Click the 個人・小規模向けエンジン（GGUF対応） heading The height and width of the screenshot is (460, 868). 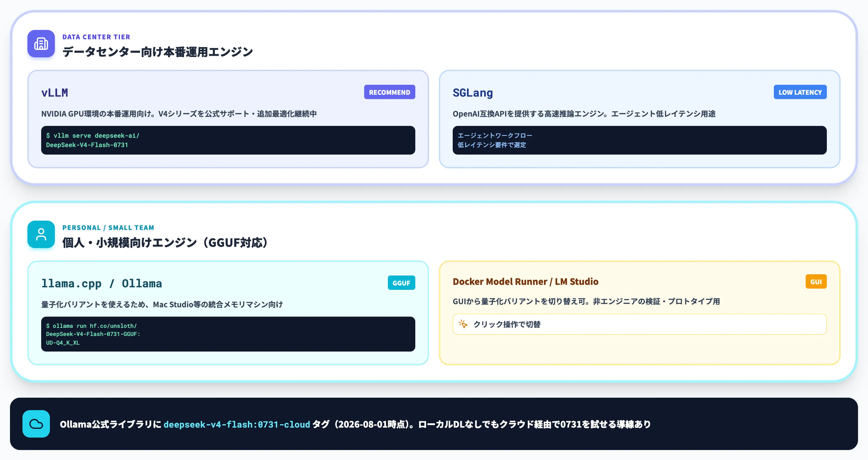tap(166, 242)
